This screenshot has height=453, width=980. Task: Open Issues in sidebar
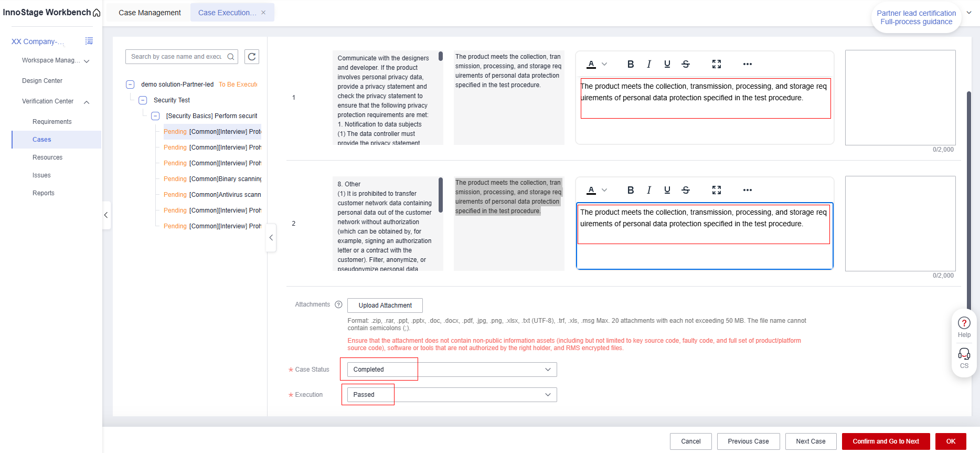coord(41,175)
